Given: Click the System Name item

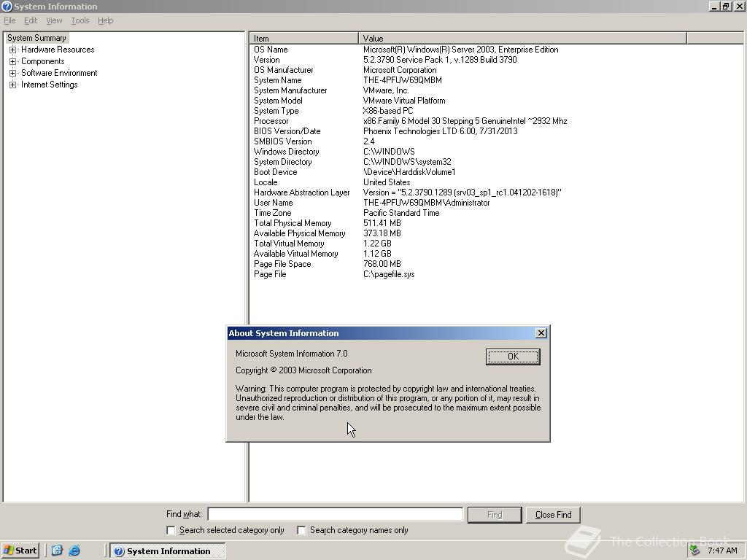Looking at the screenshot, I should point(278,80).
